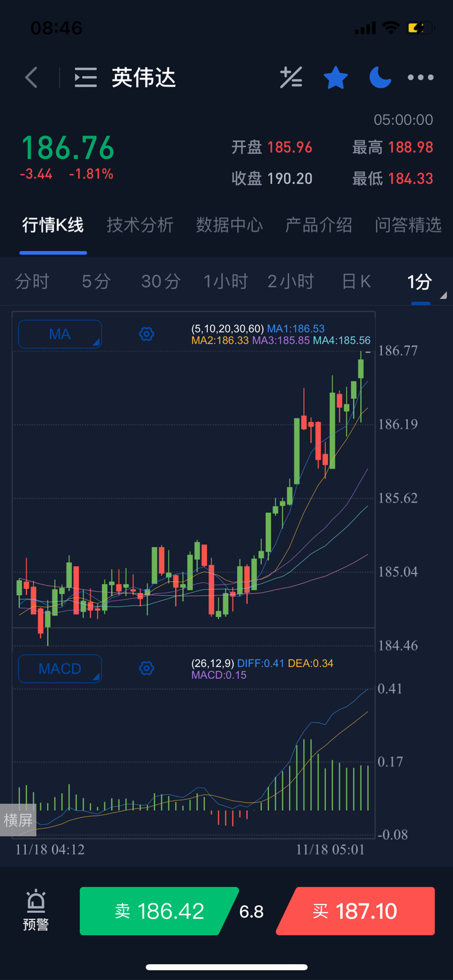Tap the battery status icon
453x980 pixels.
pos(421,28)
